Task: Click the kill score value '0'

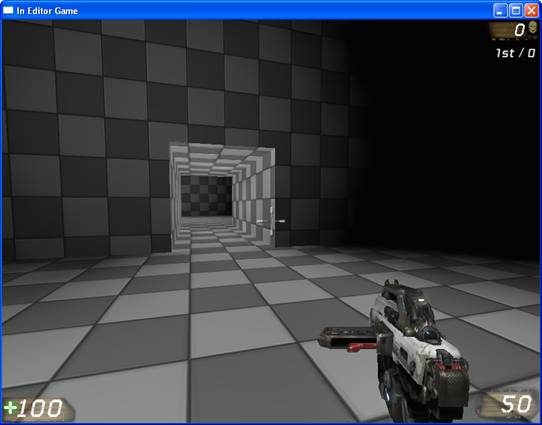Action: [x=519, y=30]
